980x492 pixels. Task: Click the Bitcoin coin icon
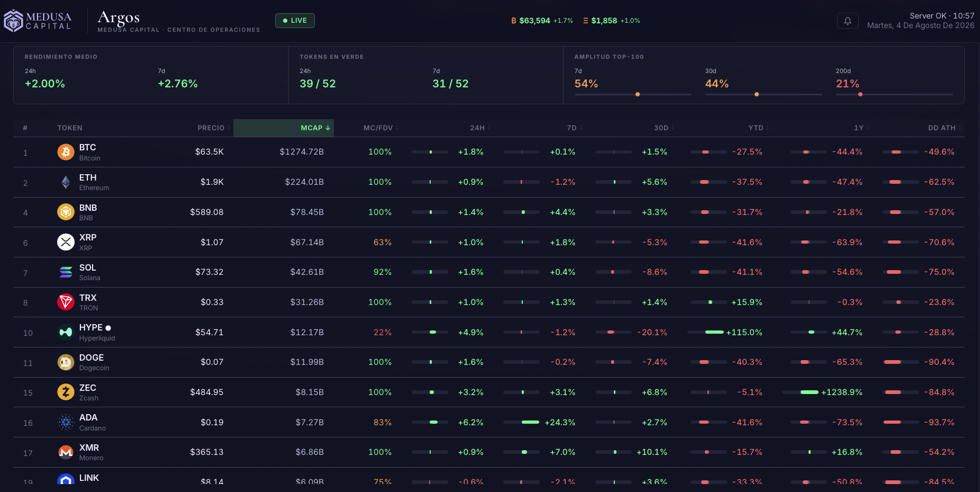(x=66, y=152)
